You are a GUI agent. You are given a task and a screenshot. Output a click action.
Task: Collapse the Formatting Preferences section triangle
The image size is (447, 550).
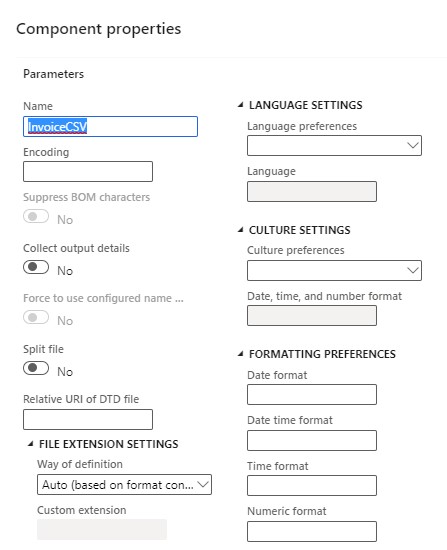241,354
